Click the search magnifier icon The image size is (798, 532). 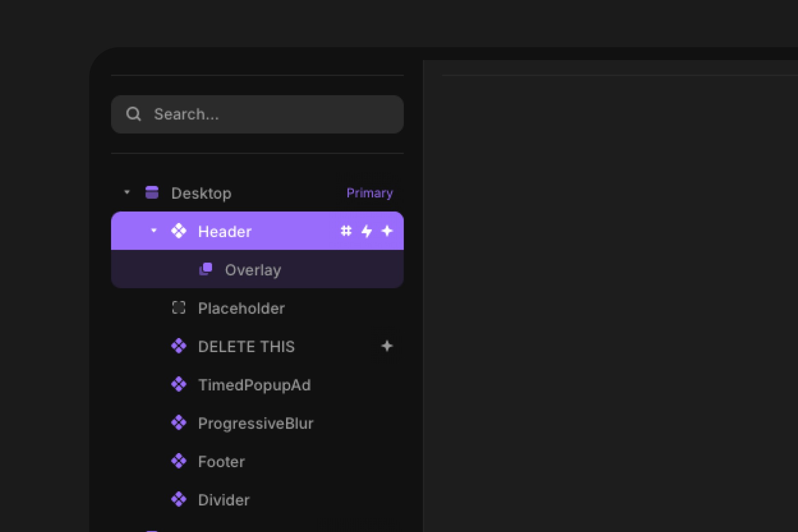tap(134, 114)
